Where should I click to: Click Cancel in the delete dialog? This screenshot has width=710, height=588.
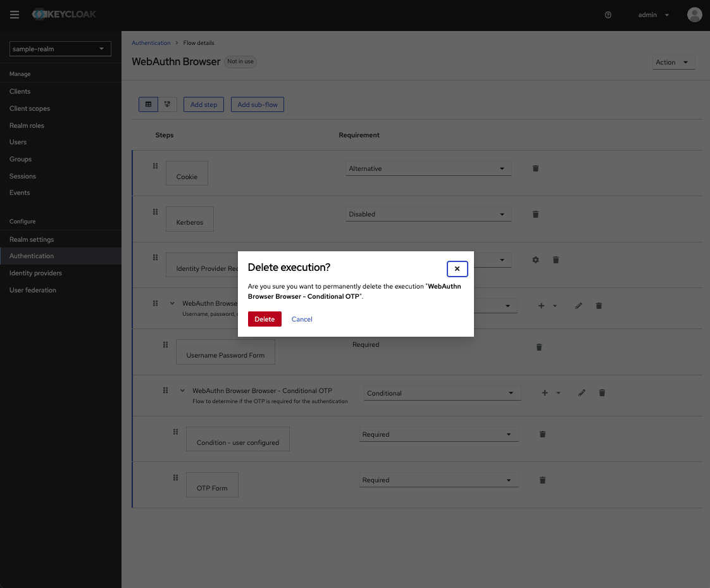pos(302,319)
